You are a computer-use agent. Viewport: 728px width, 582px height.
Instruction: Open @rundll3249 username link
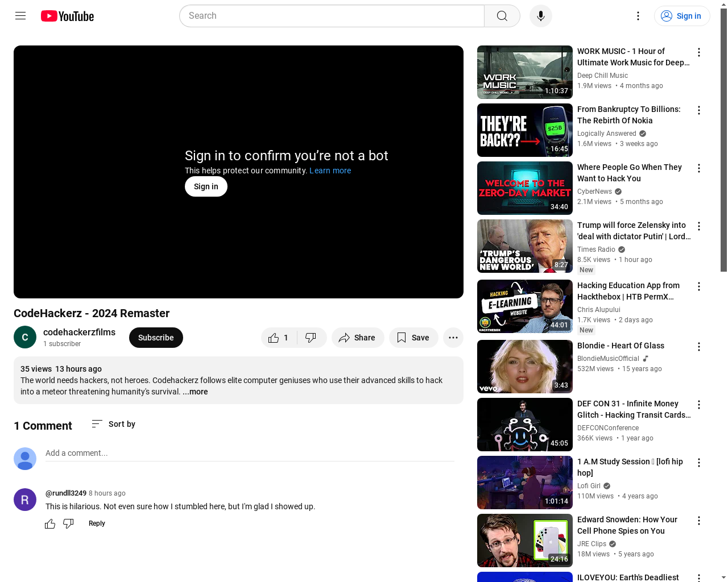[66, 493]
